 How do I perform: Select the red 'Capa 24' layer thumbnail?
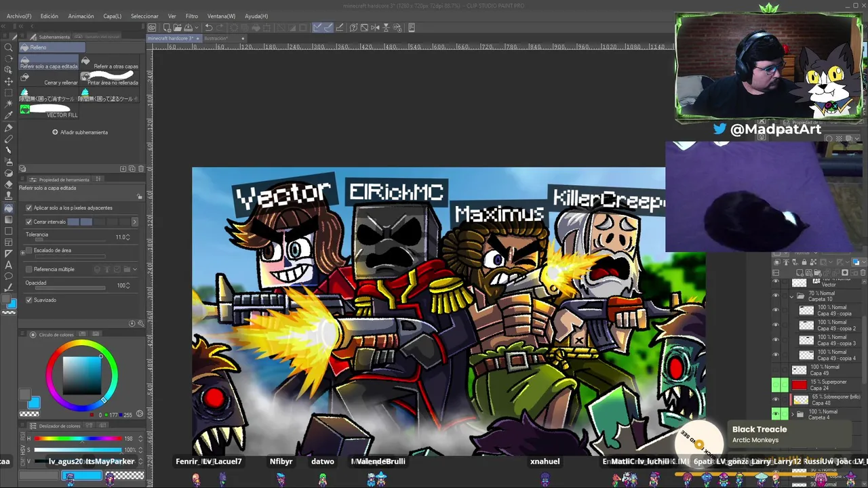click(800, 385)
